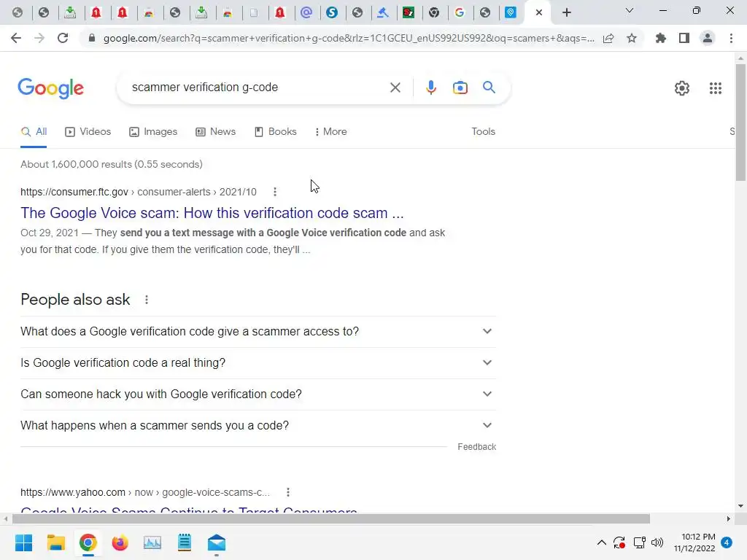Viewport: 747px width, 560px height.
Task: Submit search with magnifying glass
Action: pos(489,87)
